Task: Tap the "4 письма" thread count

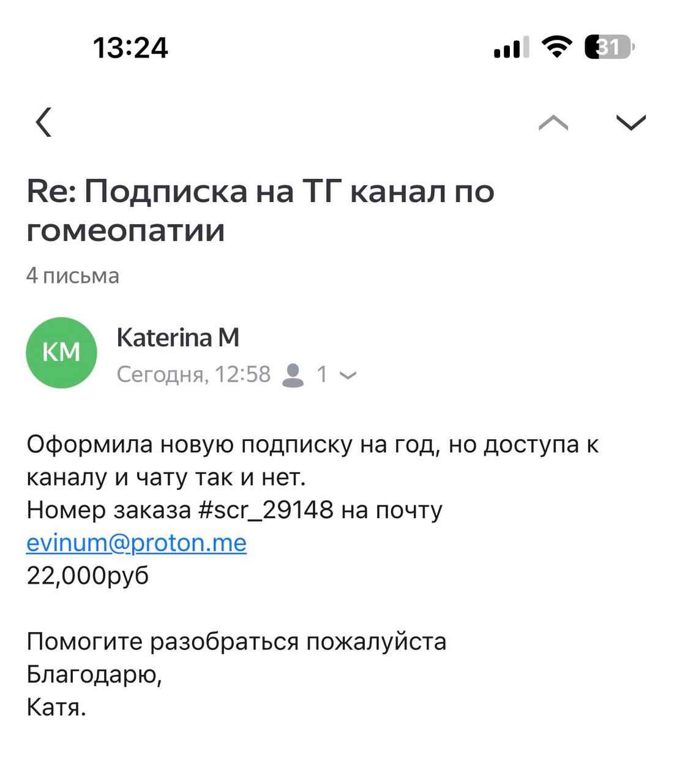Action: [73, 276]
